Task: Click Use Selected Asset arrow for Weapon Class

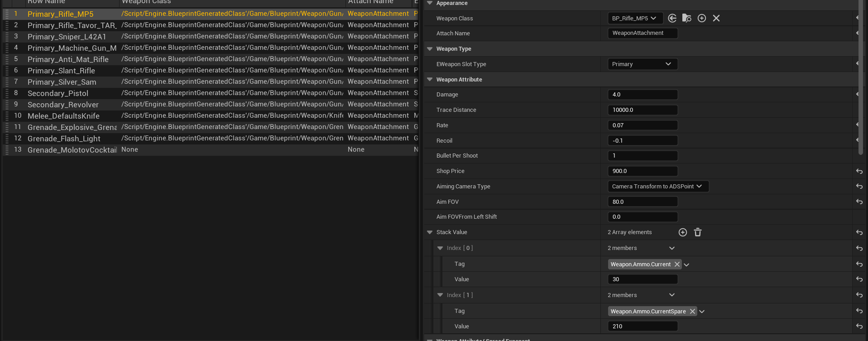Action: [672, 18]
